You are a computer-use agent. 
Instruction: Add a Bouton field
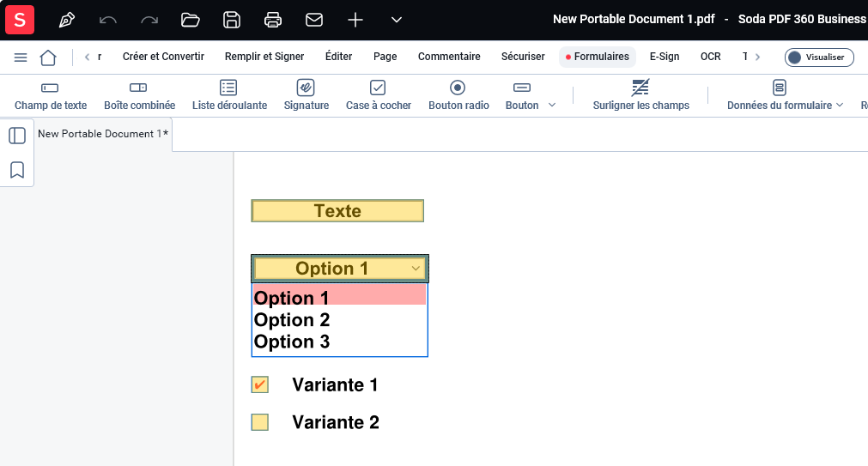(522, 96)
